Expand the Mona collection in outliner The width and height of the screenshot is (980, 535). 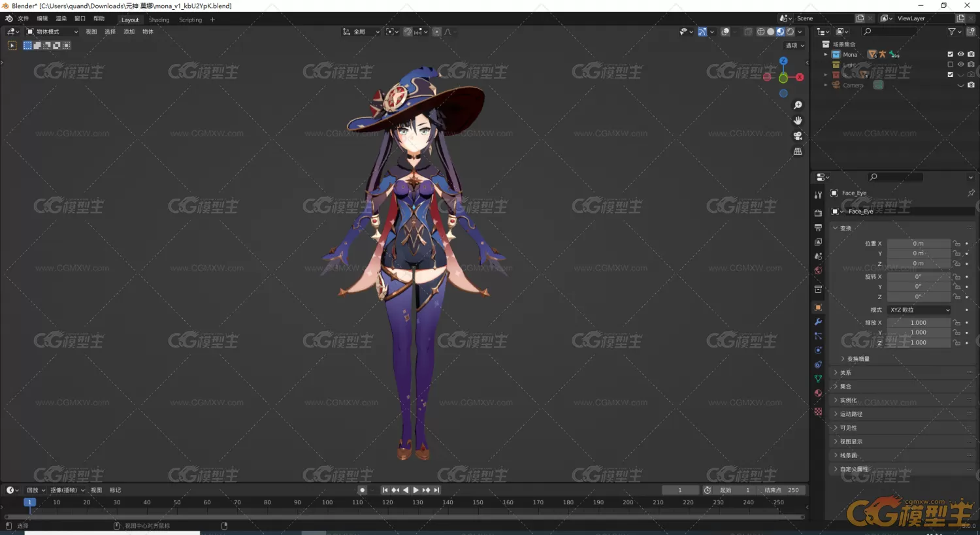pyautogui.click(x=826, y=54)
